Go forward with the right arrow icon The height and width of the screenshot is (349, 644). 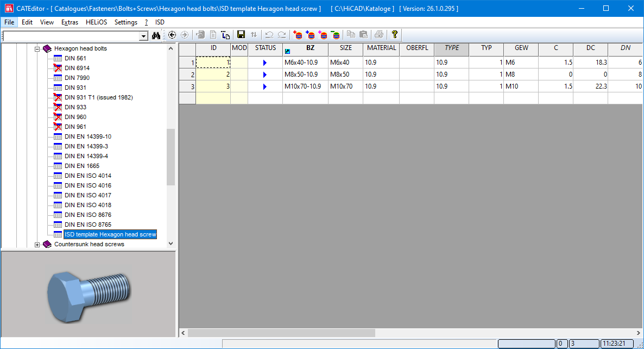(x=185, y=35)
